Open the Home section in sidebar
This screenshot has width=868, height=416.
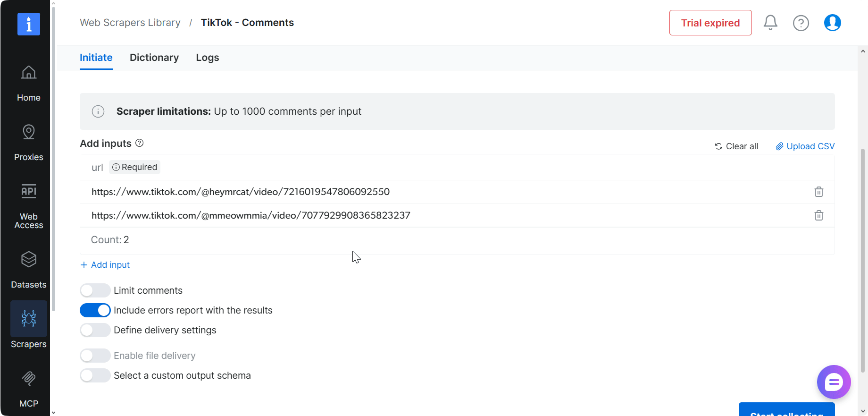(29, 84)
